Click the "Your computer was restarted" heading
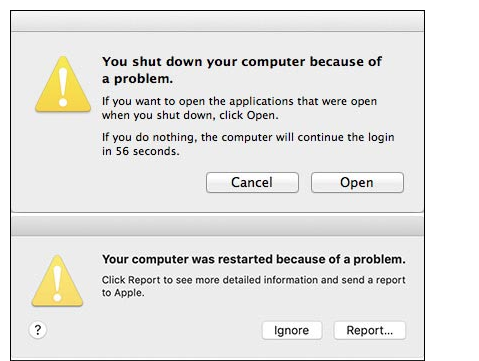The width and height of the screenshot is (479, 361). click(x=254, y=259)
